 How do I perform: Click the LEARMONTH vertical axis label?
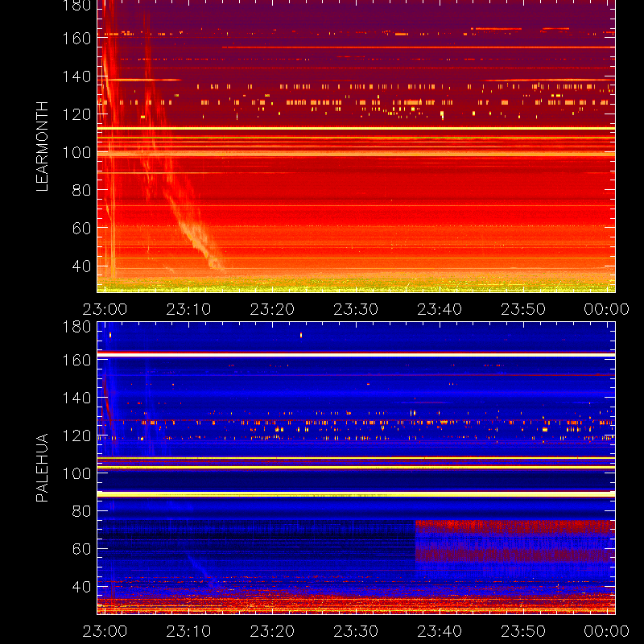click(x=42, y=147)
